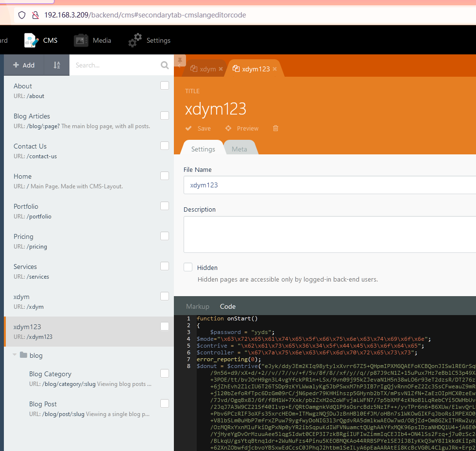Click the CMS icon in top navigation
The width and height of the screenshot is (476, 451).
(x=32, y=40)
